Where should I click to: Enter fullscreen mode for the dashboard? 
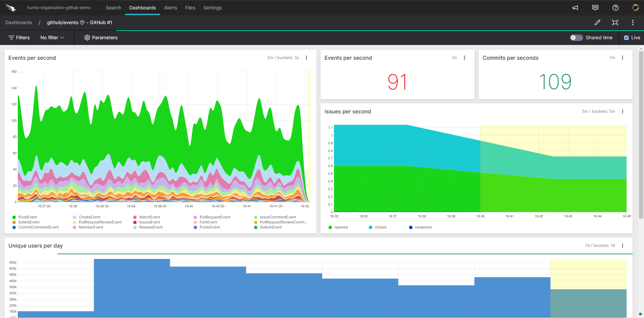coord(615,22)
